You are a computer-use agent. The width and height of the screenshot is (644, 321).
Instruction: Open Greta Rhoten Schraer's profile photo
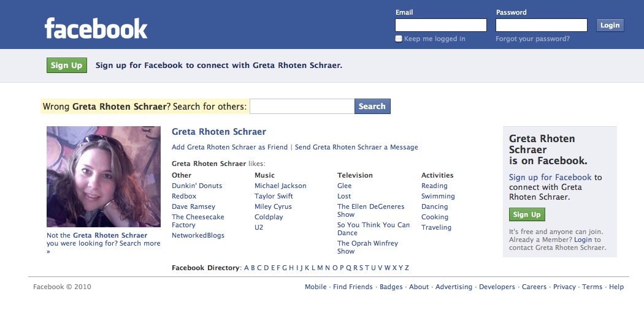coord(104,176)
